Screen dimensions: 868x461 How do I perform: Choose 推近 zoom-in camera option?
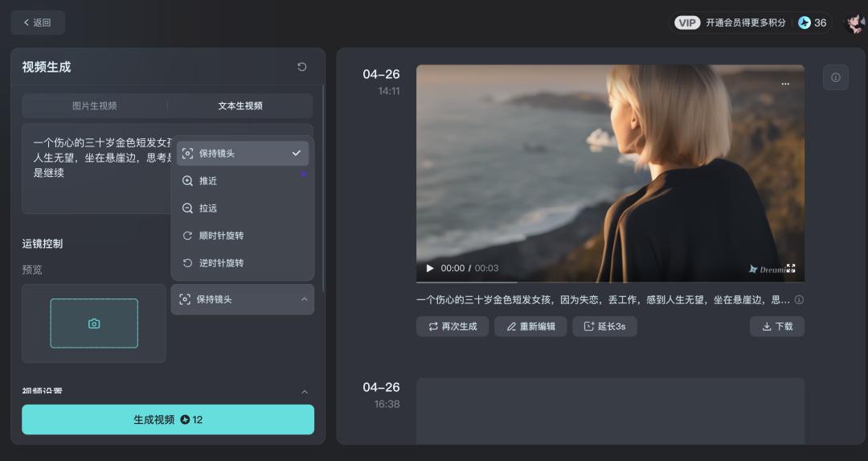[x=243, y=181]
